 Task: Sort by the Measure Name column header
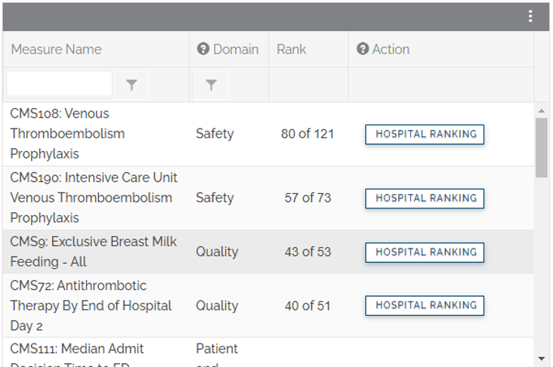[x=56, y=49]
